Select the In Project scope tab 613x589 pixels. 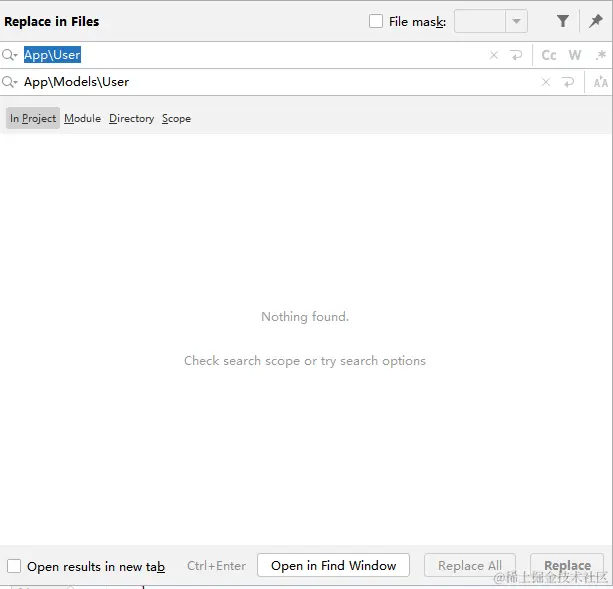point(33,118)
